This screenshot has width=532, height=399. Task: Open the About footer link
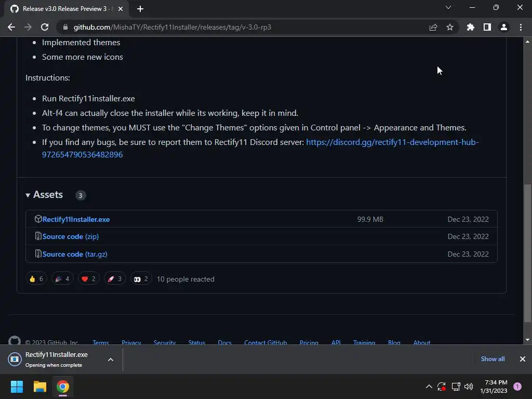pos(422,342)
